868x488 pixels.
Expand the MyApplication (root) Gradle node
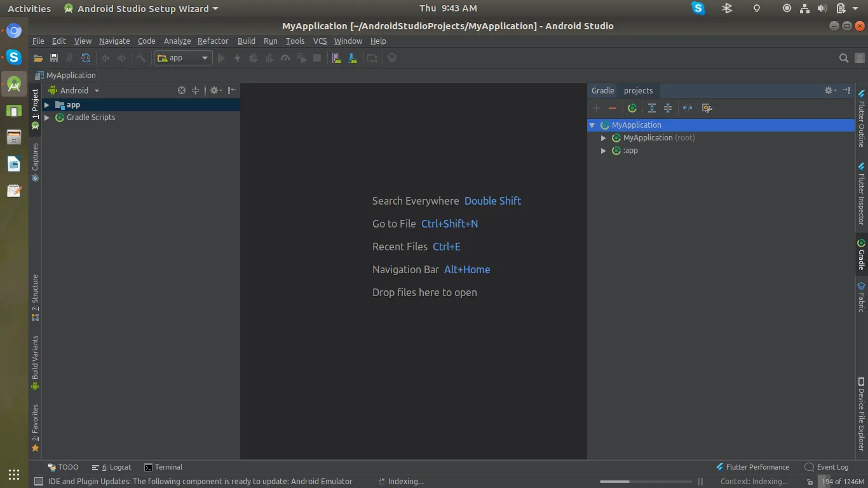(x=604, y=138)
